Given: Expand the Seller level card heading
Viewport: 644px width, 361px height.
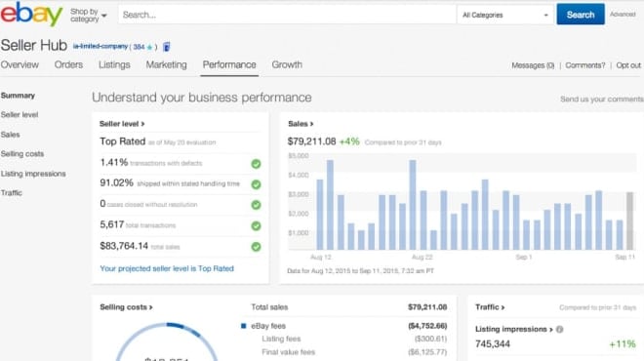Looking at the screenshot, I should (122, 124).
